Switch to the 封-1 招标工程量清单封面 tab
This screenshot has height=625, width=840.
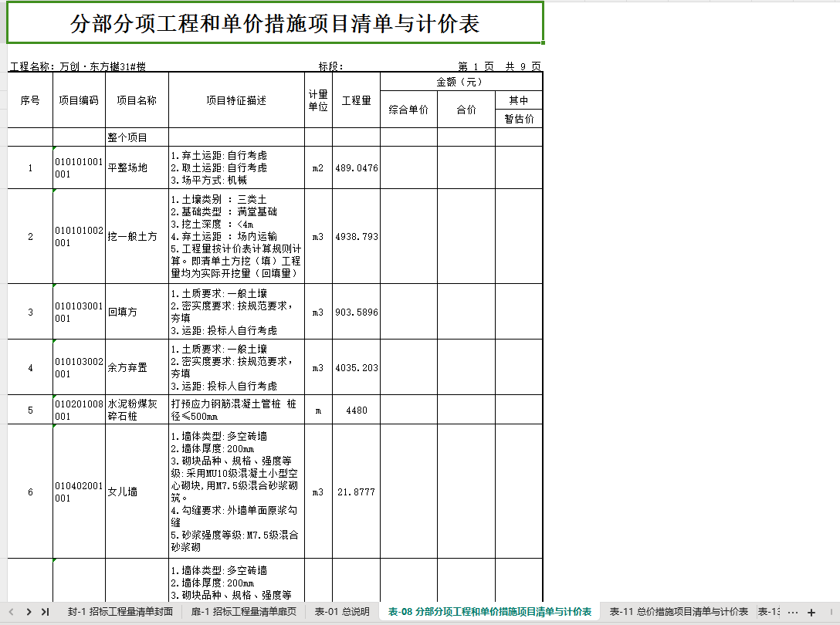click(x=120, y=612)
